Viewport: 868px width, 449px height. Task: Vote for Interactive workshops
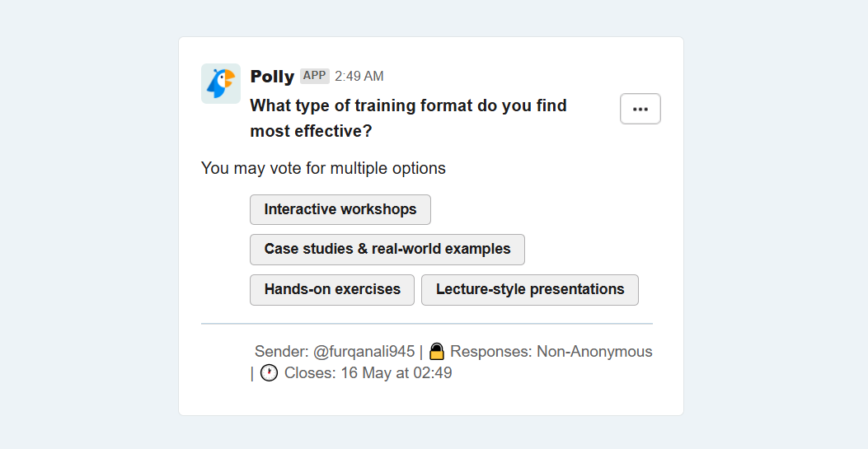coord(340,209)
